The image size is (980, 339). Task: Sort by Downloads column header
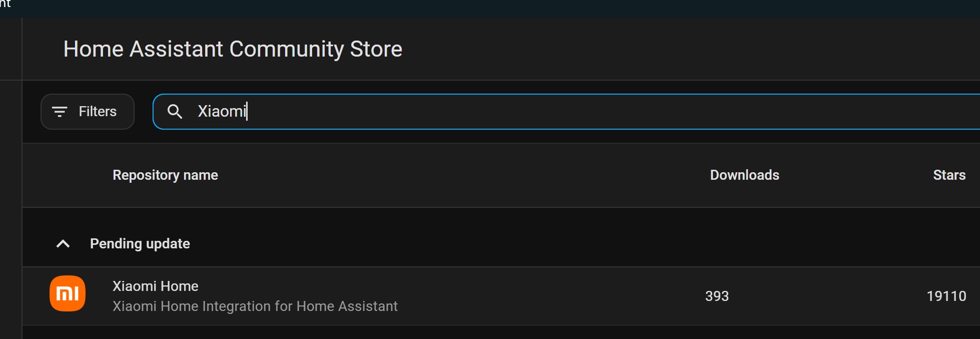pyautogui.click(x=744, y=175)
